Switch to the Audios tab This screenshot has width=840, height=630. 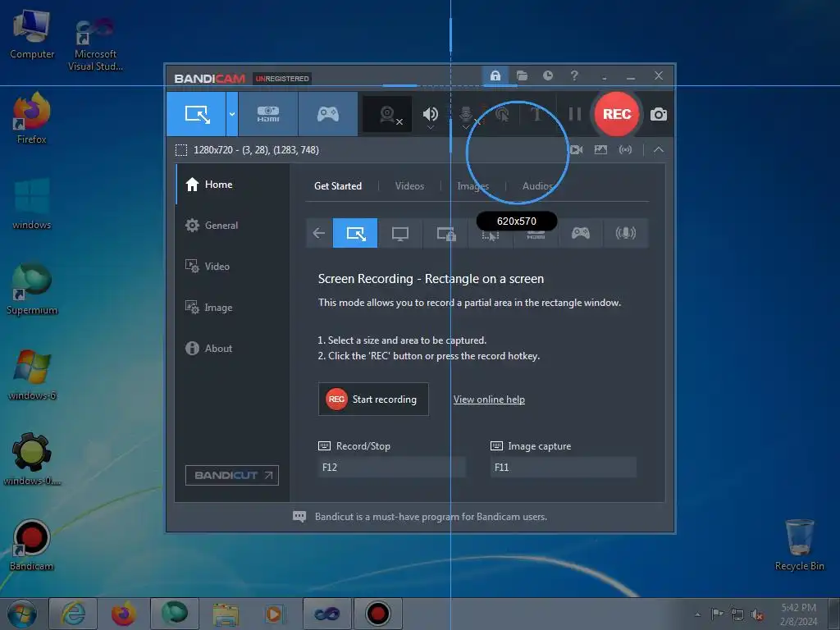pos(537,186)
